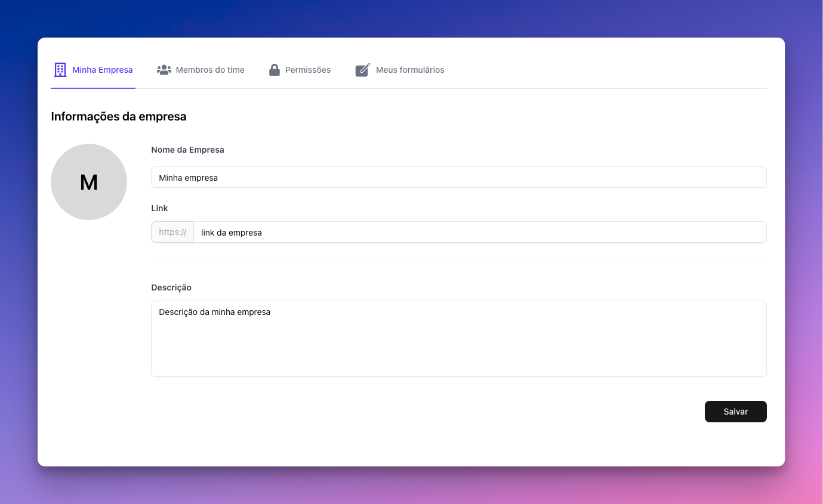This screenshot has height=504, width=823.
Task: Click the padlock icon next to Permissões
Action: [x=275, y=70]
